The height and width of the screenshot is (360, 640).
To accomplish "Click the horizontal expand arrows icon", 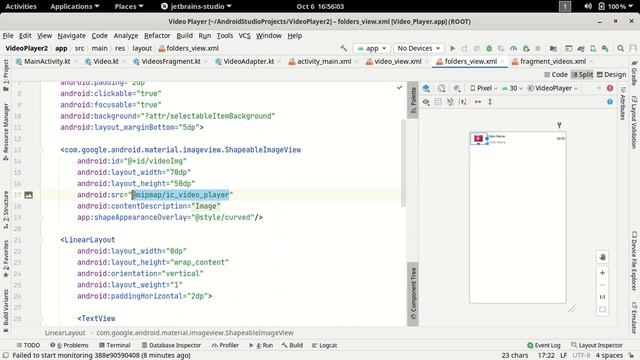I will 478,102.
